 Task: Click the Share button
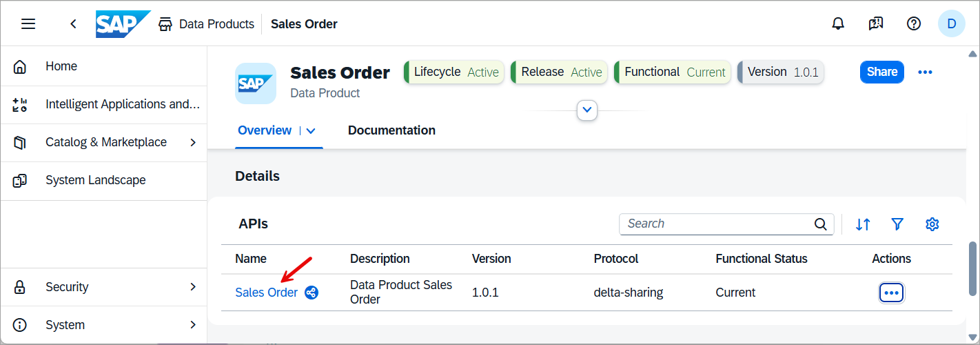coord(882,72)
